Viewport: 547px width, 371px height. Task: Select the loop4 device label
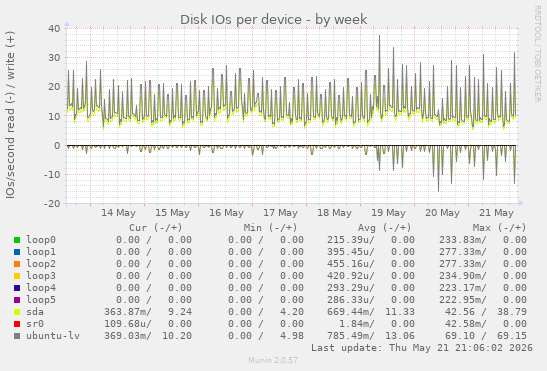[x=41, y=288]
